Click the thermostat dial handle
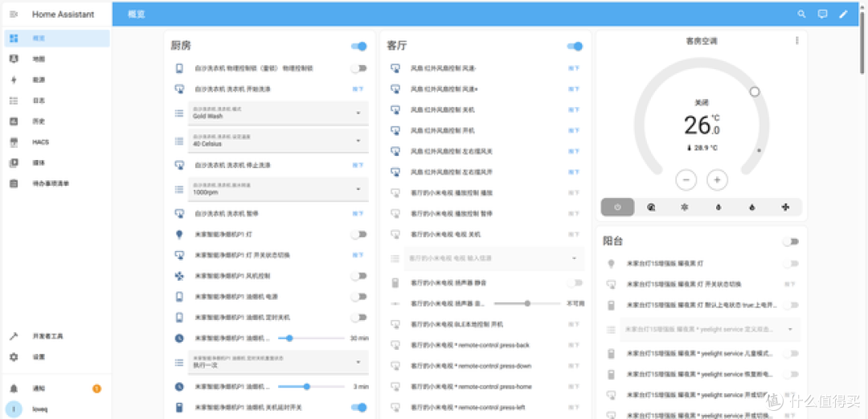The height and width of the screenshot is (419, 868). [x=755, y=92]
